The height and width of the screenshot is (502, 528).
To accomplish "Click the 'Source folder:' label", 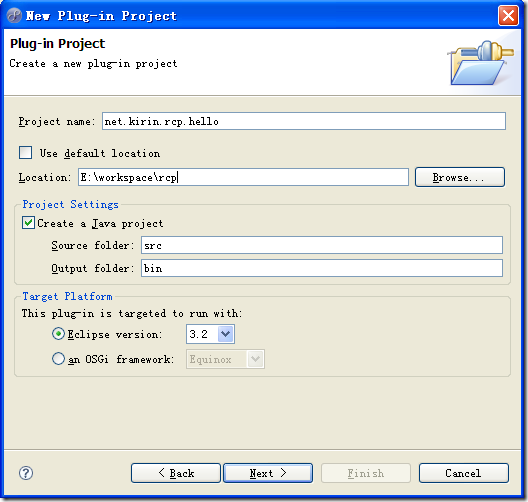I will coord(93,245).
